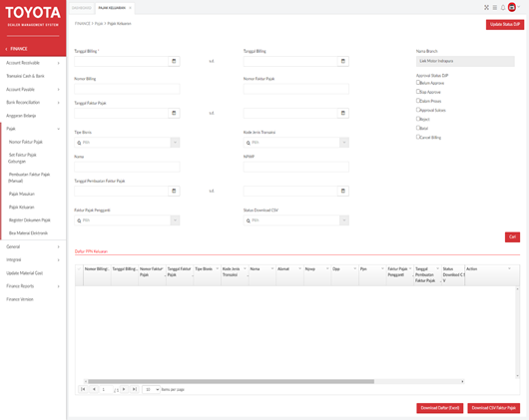Open calendar for first Tanggal Billing field
This screenshot has height=420, width=529.
pyautogui.click(x=174, y=61)
